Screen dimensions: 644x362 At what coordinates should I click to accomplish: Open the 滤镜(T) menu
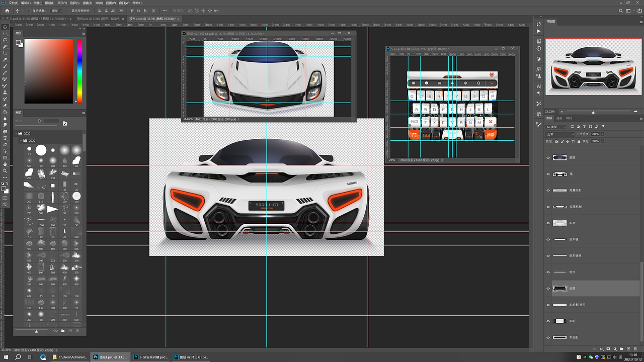point(88,3)
